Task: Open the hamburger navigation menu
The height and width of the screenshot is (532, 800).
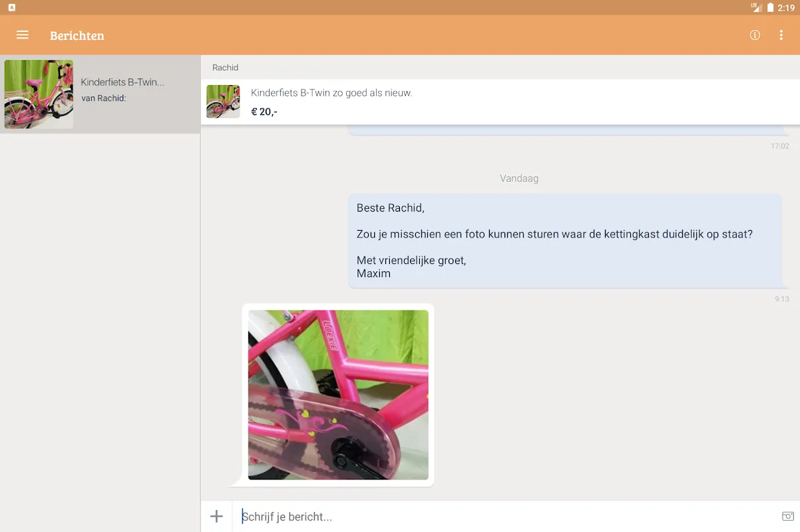Action: (x=23, y=35)
